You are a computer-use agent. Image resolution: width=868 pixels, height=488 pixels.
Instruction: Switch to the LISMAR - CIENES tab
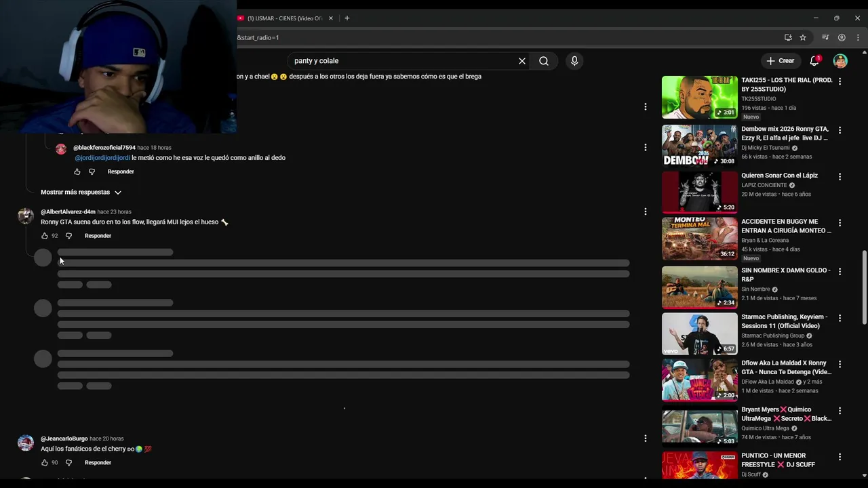pos(285,18)
